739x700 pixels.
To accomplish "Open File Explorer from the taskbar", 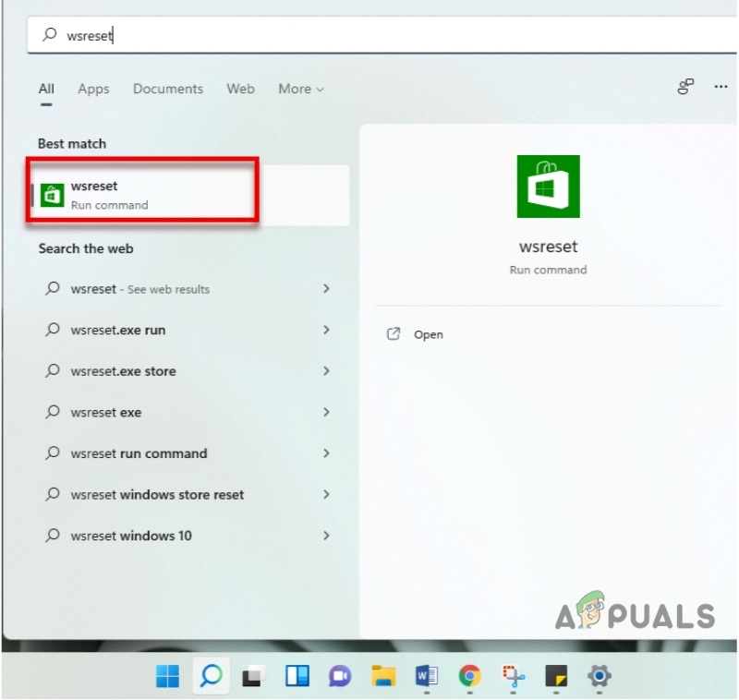I will tap(383, 676).
